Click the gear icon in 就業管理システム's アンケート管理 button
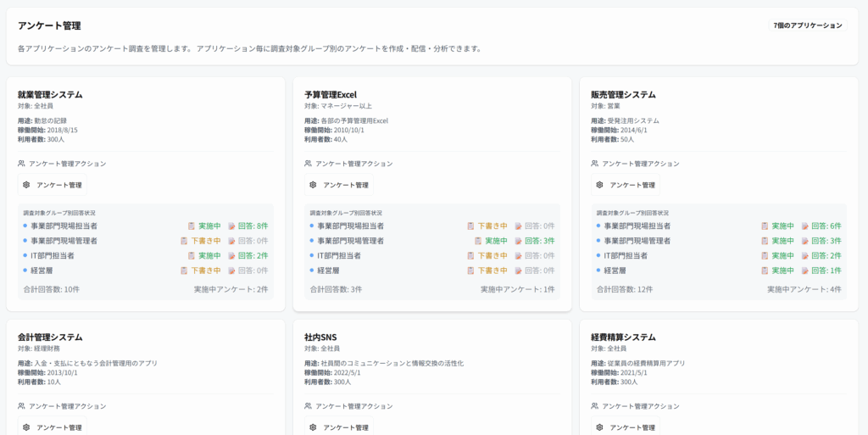 [27, 185]
